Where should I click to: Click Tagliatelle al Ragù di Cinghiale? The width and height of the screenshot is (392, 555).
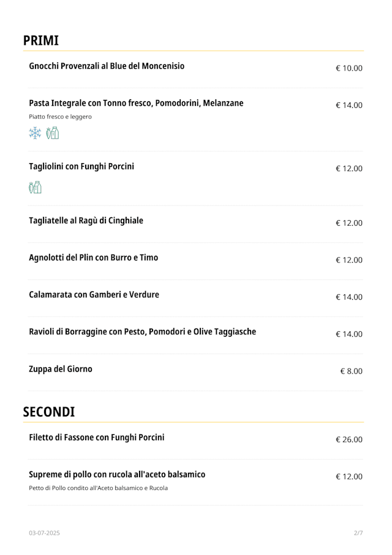click(86, 220)
